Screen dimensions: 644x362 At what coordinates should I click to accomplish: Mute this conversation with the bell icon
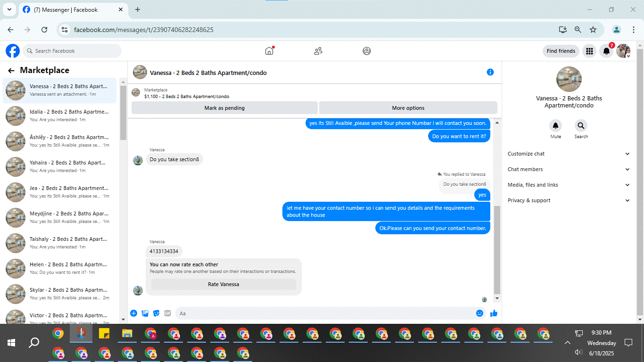[556, 126]
